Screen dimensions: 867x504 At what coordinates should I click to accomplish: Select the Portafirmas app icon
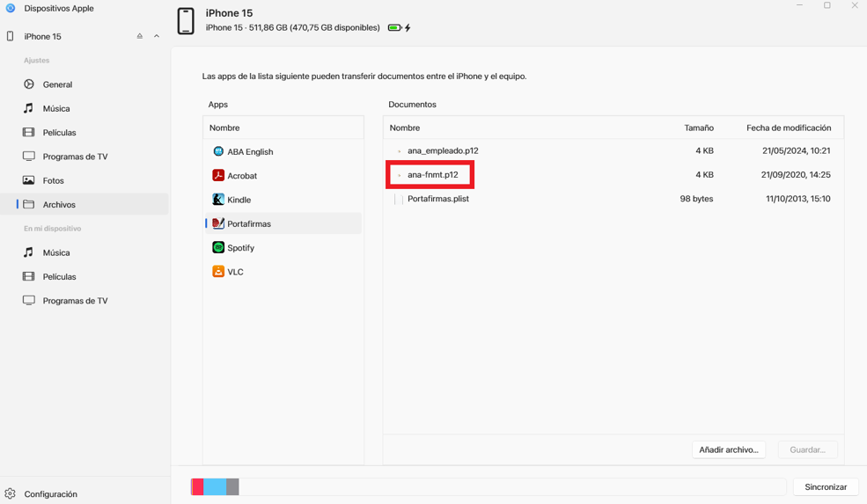218,223
